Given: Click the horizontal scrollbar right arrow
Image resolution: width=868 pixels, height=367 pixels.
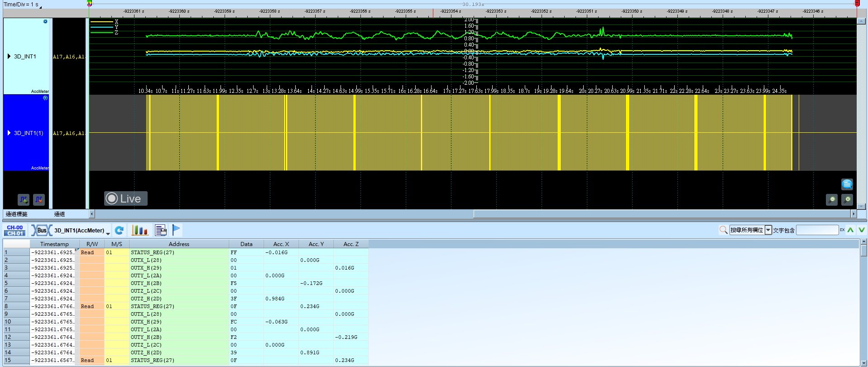Looking at the screenshot, I should (854, 214).
